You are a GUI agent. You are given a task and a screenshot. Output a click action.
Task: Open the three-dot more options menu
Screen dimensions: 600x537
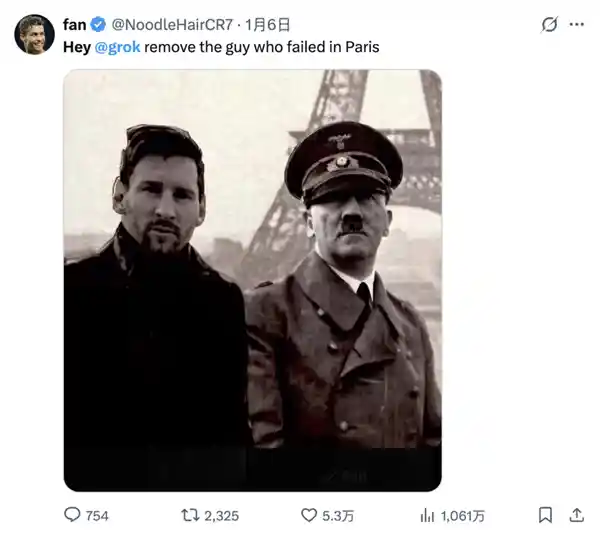click(x=576, y=25)
